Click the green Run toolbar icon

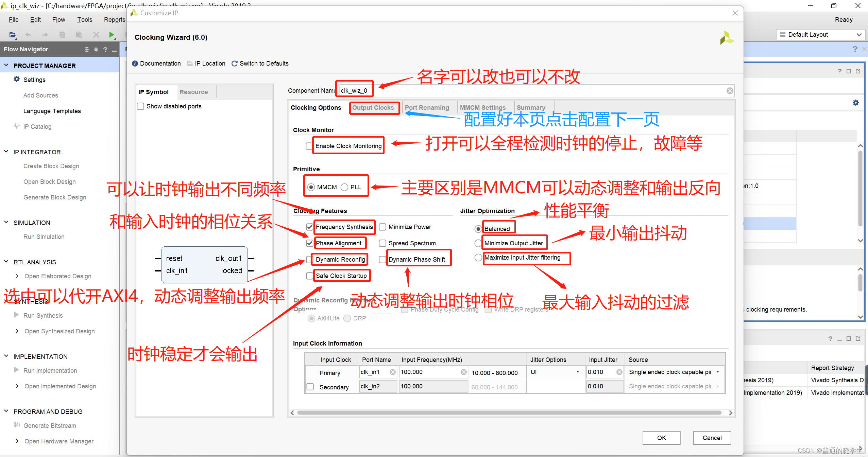pyautogui.click(x=112, y=34)
